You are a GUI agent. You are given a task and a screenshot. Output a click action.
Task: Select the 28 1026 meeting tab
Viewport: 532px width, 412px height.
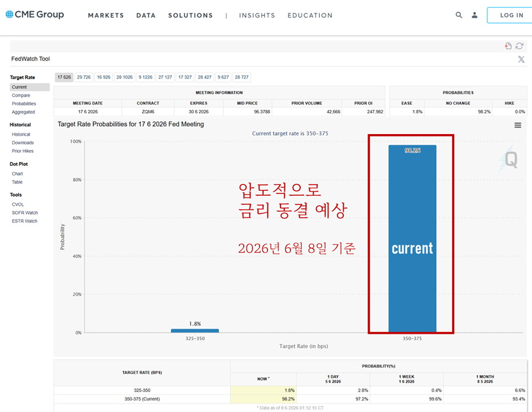tap(124, 77)
